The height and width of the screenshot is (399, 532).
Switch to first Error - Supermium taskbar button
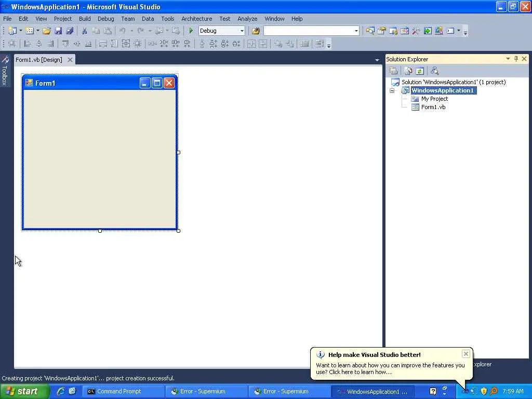(206, 391)
